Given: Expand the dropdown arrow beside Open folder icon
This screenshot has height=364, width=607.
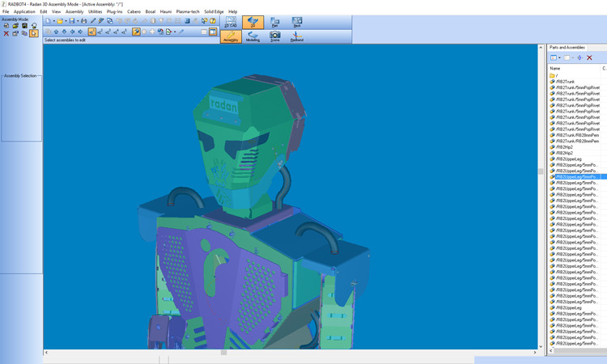Looking at the screenshot, I should point(66,21).
